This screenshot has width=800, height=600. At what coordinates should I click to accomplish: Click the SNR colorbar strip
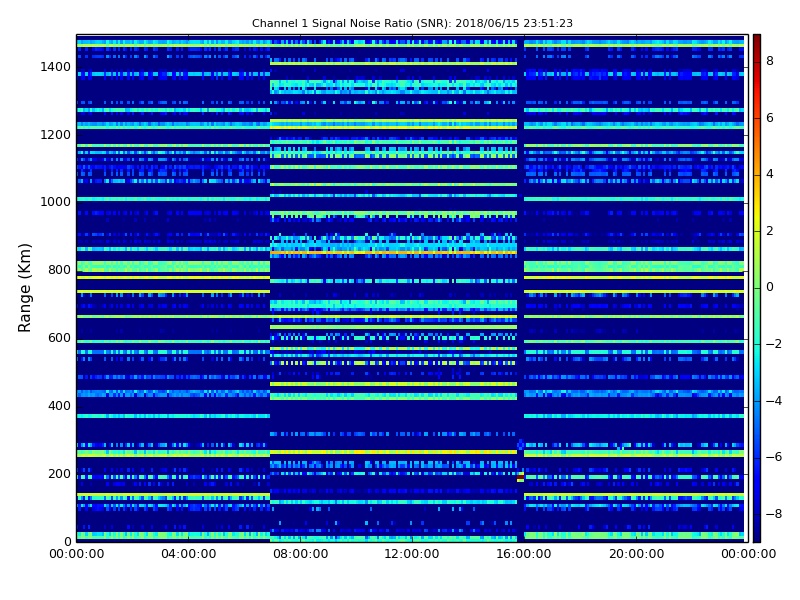(x=757, y=288)
